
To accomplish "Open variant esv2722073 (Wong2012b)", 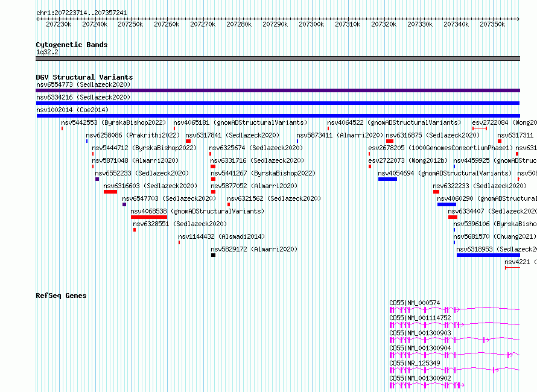I will pos(408,160).
